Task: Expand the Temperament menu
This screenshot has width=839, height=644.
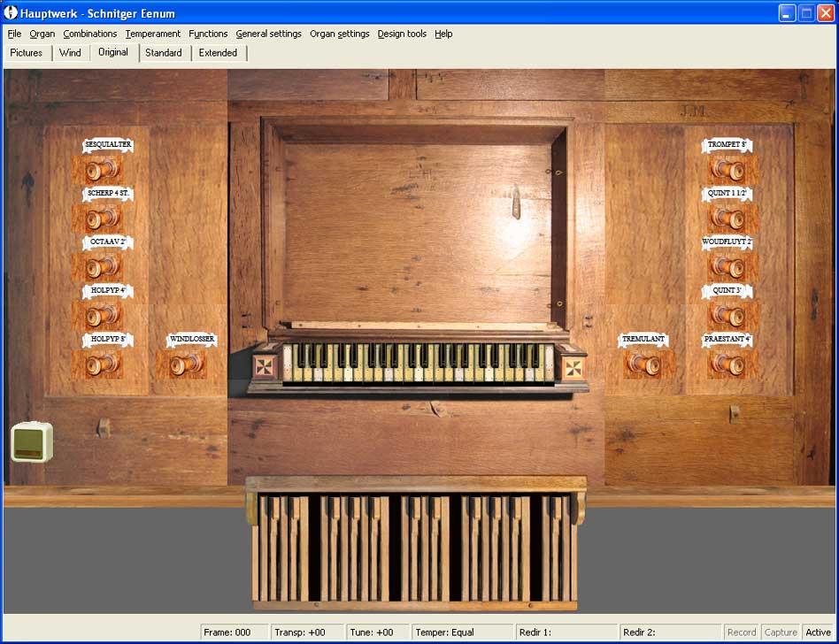Action: pyautogui.click(x=152, y=34)
